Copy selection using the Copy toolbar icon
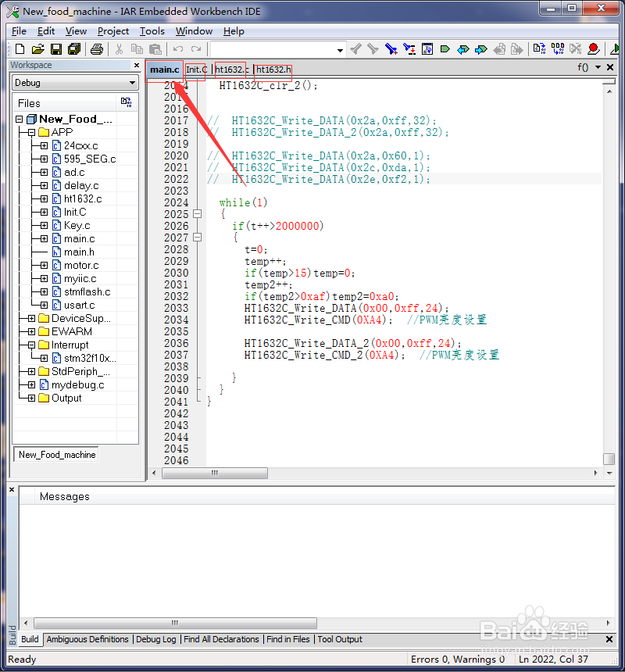This screenshot has height=672, width=625. (x=137, y=49)
